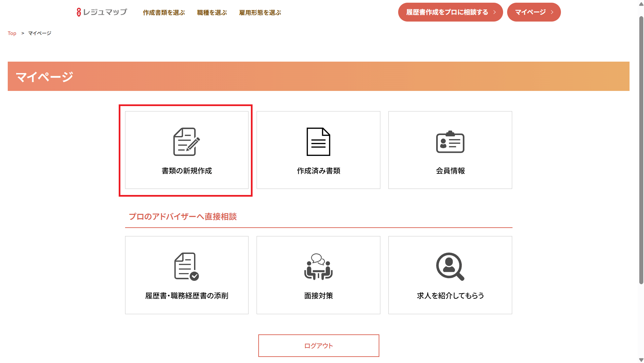644x363 pixels.
Task: Go to Top via breadcrumb link
Action: tap(12, 33)
